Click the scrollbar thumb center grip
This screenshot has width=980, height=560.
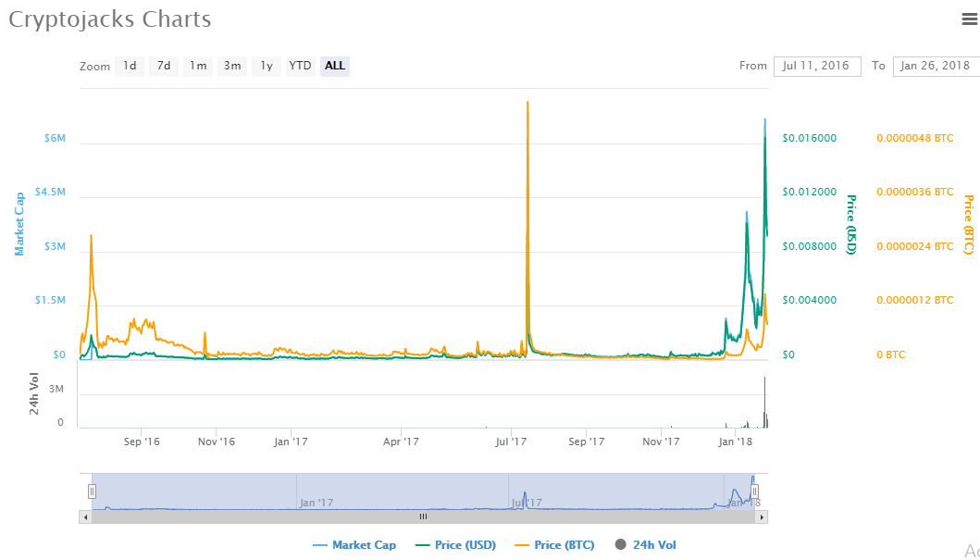(423, 516)
